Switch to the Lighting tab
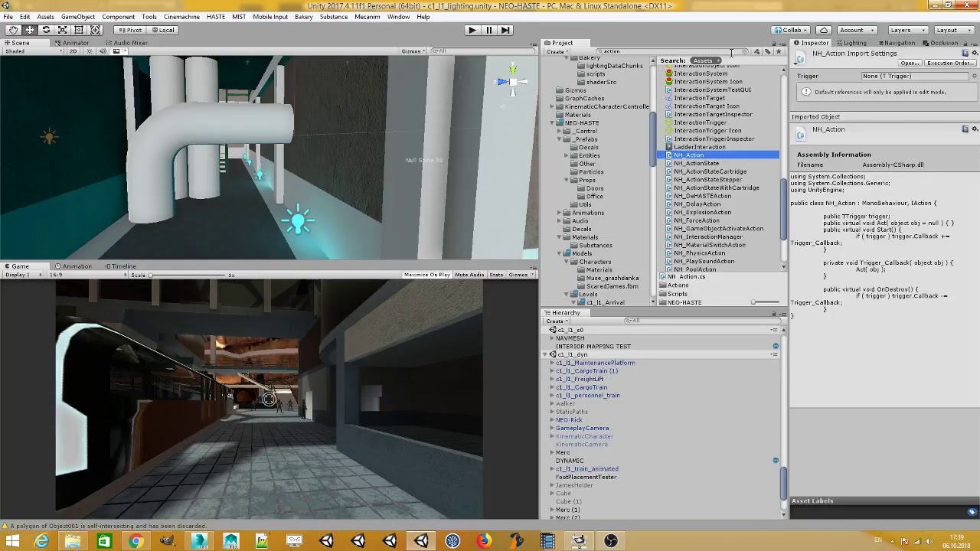980x551 pixels. (851, 43)
